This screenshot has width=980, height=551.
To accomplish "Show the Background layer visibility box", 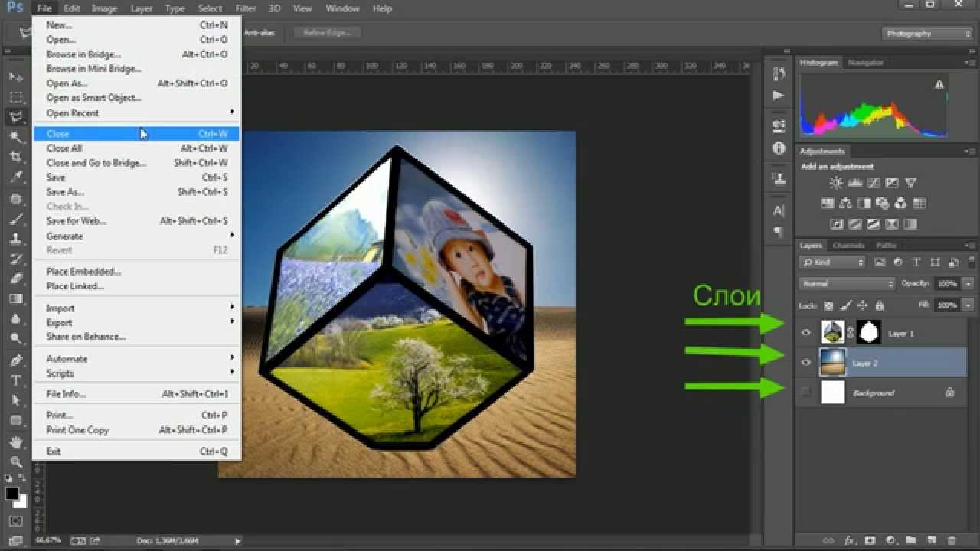I will [x=805, y=393].
